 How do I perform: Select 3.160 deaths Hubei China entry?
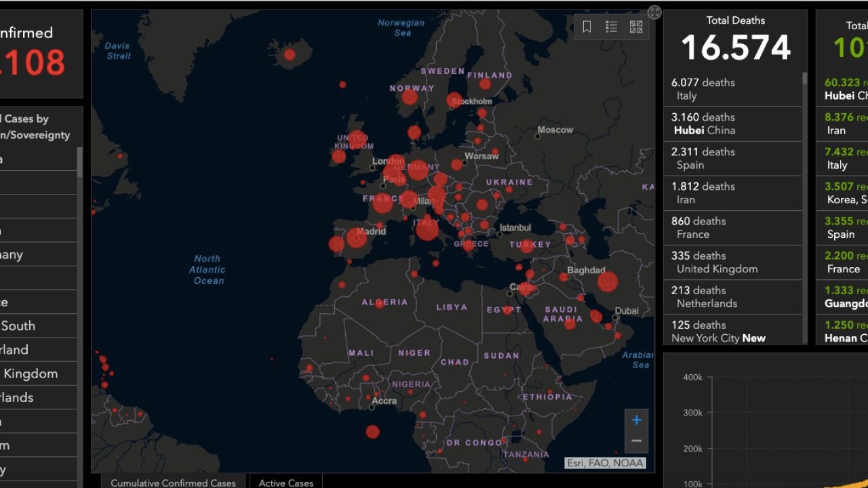[732, 123]
